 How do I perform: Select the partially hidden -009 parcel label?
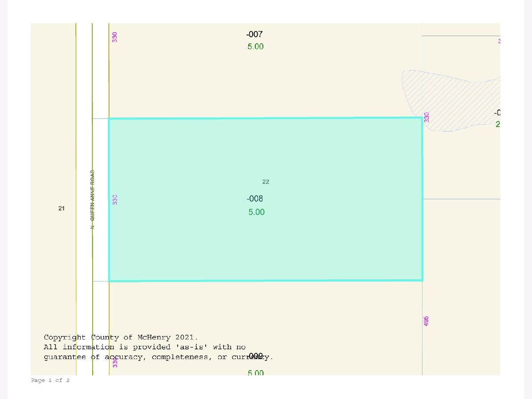pyautogui.click(x=256, y=356)
